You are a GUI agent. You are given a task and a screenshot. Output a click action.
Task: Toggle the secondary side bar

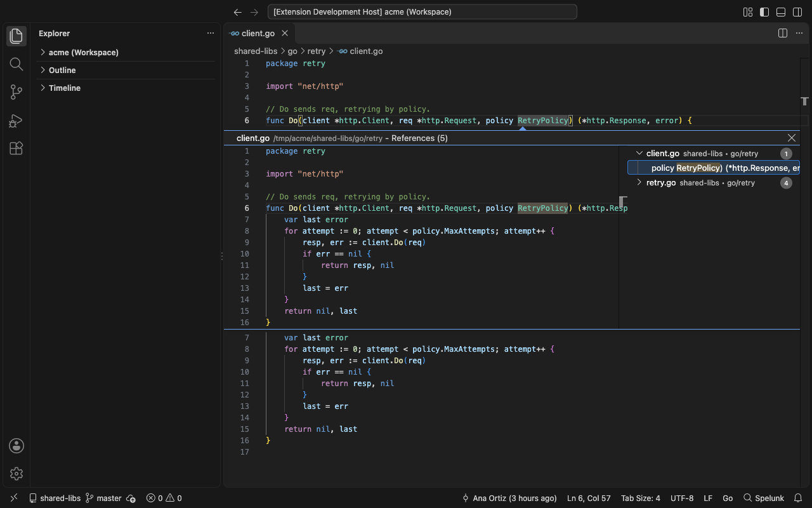pos(797,12)
